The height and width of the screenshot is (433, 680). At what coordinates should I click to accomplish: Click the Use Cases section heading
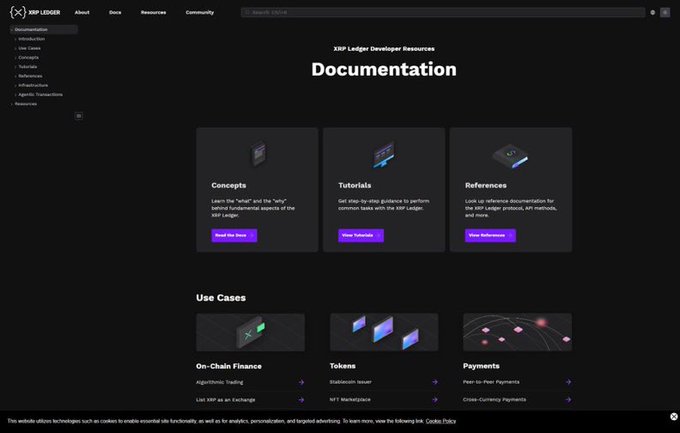(x=221, y=298)
